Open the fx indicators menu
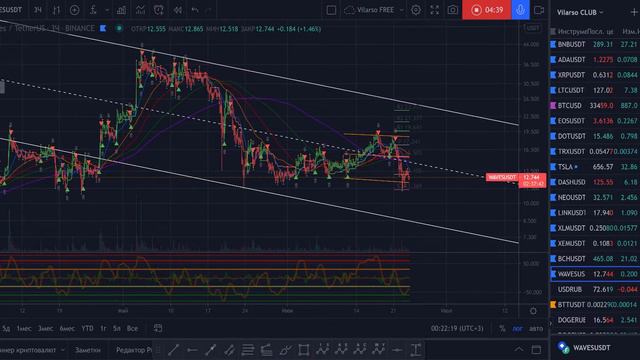The width and height of the screenshot is (640, 360). pyautogui.click(x=93, y=10)
